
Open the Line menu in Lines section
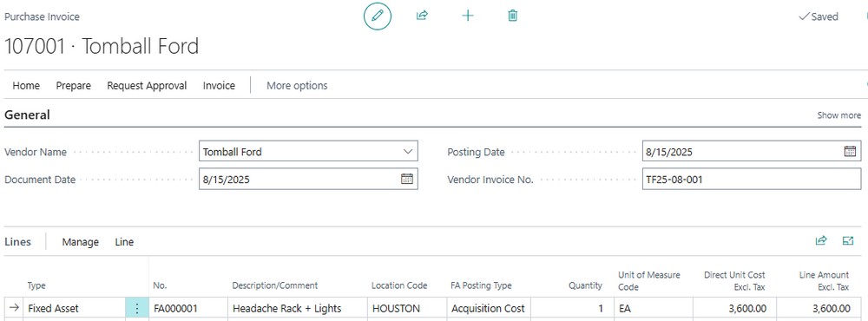coord(124,242)
